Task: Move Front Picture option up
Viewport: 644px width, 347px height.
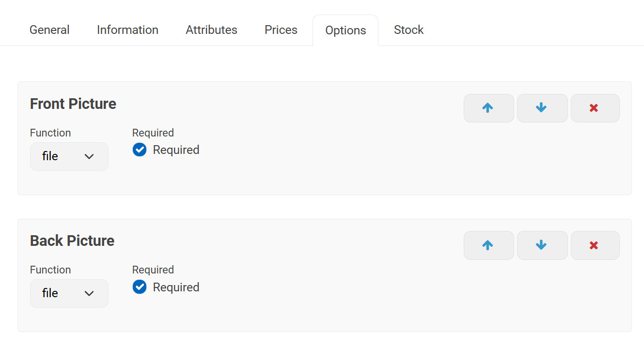Action: click(x=488, y=108)
